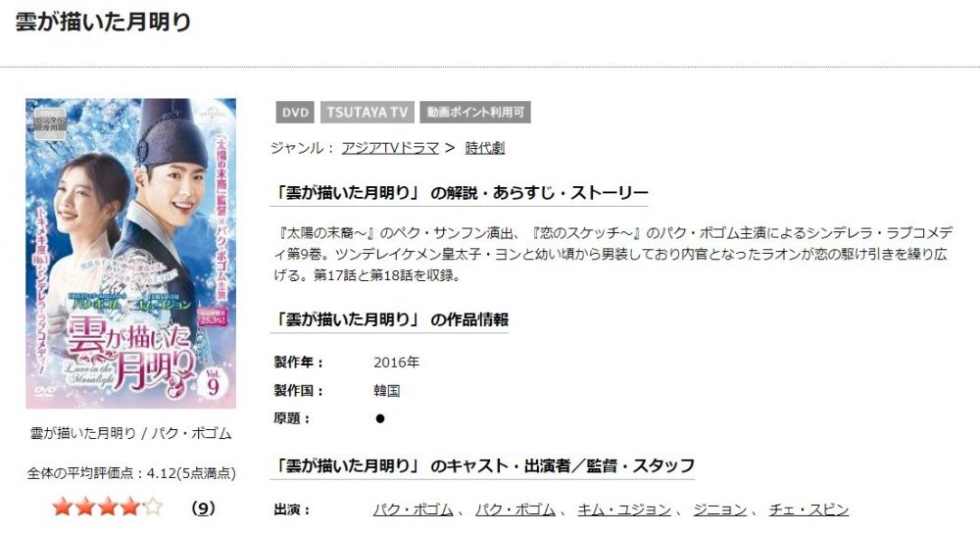Click the 製作国 label
This screenshot has height=533, width=980.
(299, 391)
